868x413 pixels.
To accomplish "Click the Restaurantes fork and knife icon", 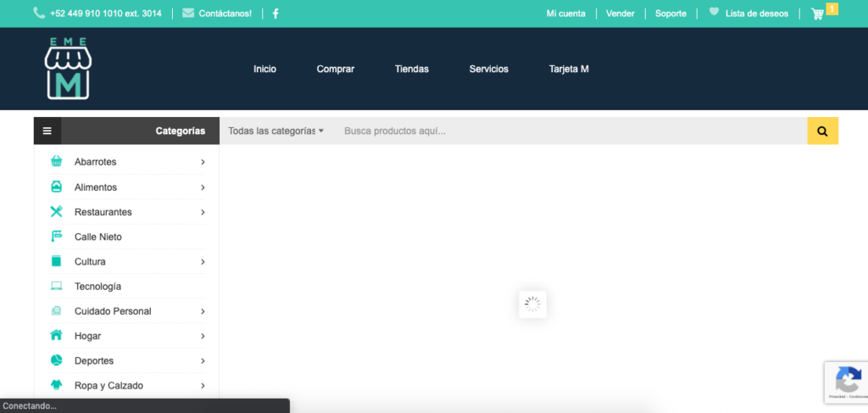I will click(56, 212).
